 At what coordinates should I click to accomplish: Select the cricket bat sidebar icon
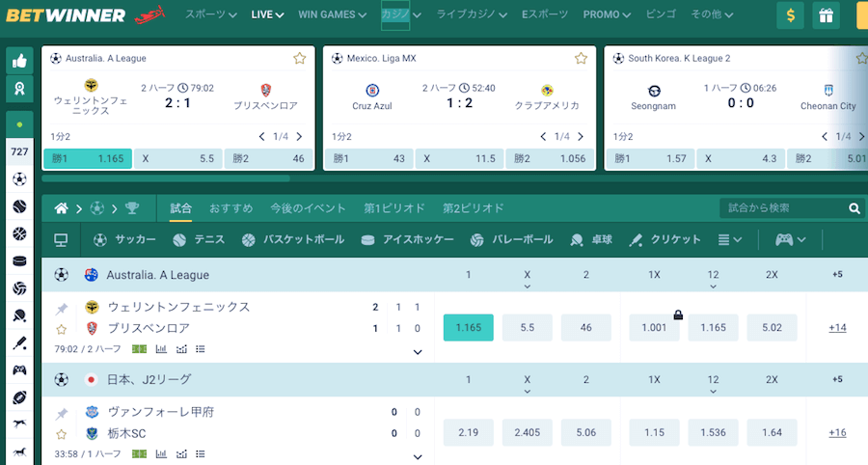tap(19, 342)
